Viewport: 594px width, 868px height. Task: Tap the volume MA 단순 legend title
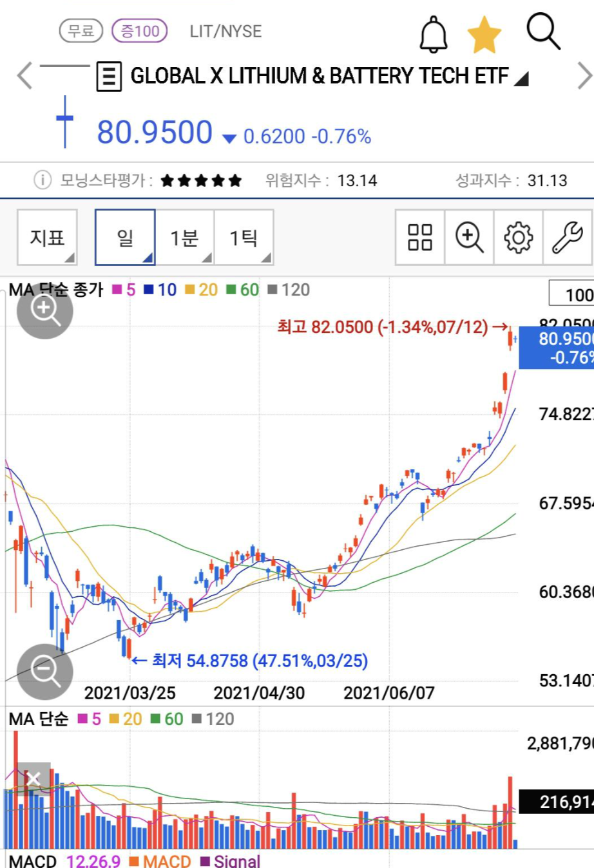(39, 719)
